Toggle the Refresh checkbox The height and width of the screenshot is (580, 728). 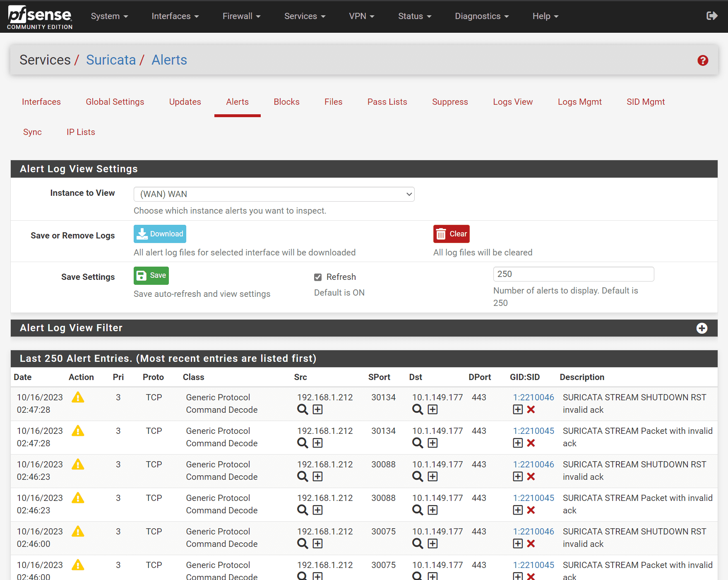318,277
